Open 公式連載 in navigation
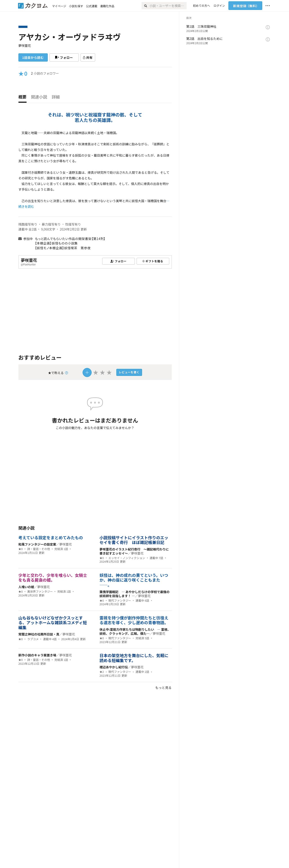Viewport: 289px width, 868px height. (x=92, y=6)
